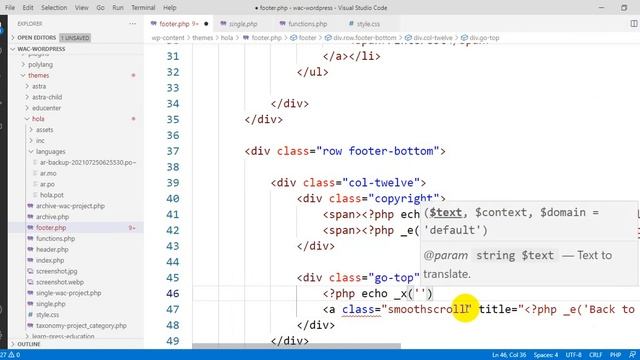Screen dimensions: 640x360
Task: Open single.php in the explorer tree
Action: coord(51,304)
